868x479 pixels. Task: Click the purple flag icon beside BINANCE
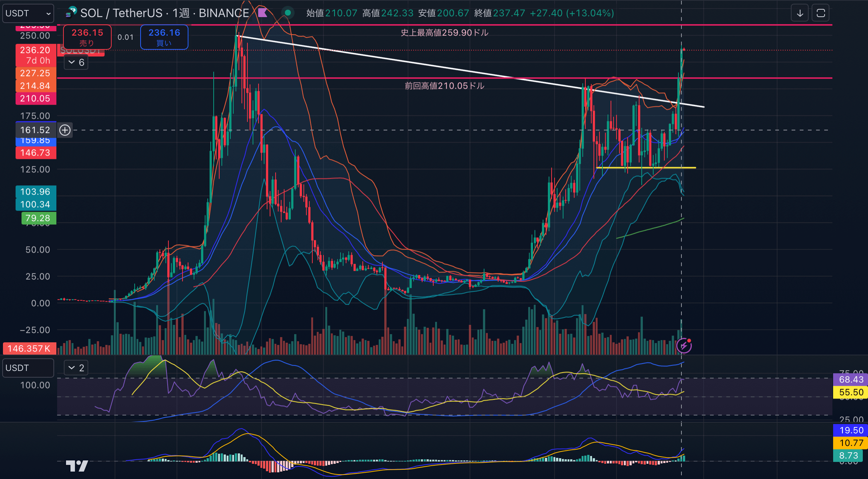pyautogui.click(x=263, y=13)
